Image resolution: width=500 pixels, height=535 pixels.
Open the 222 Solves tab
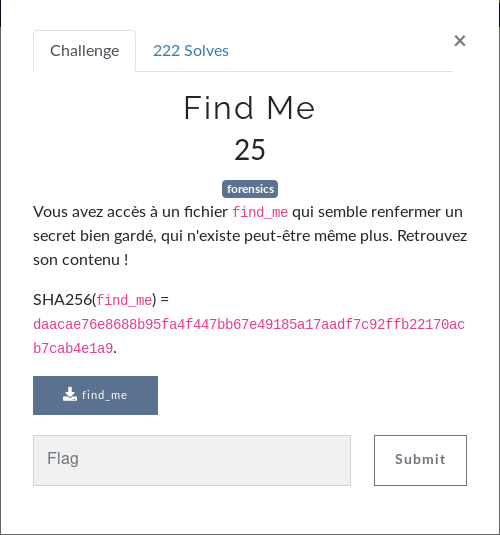[x=191, y=51]
